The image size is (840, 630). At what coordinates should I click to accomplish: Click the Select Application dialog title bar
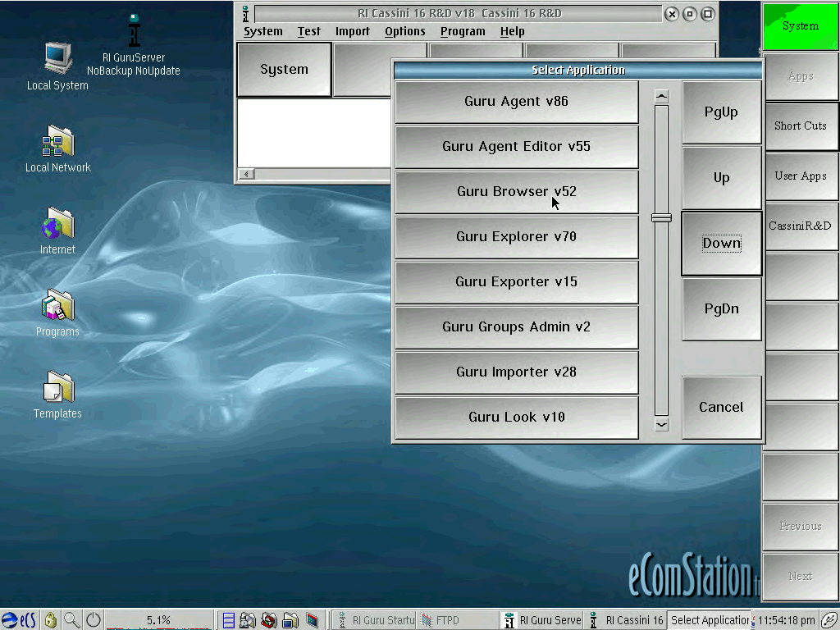(577, 71)
